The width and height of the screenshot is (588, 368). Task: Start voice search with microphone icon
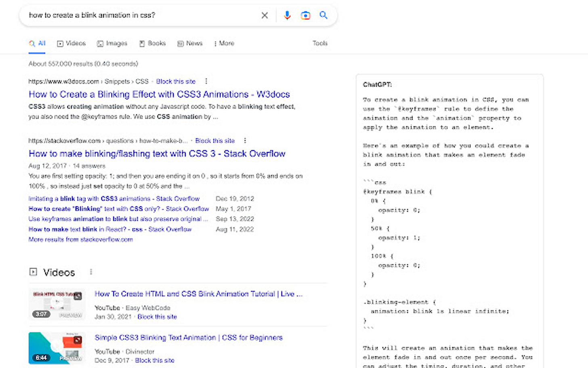click(287, 15)
